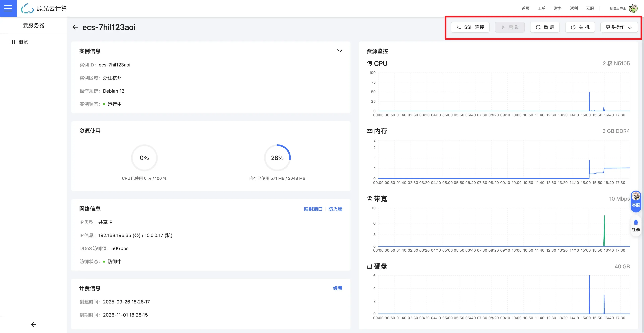Click the 客服 floating support icon
The image size is (644, 333).
[x=636, y=200]
